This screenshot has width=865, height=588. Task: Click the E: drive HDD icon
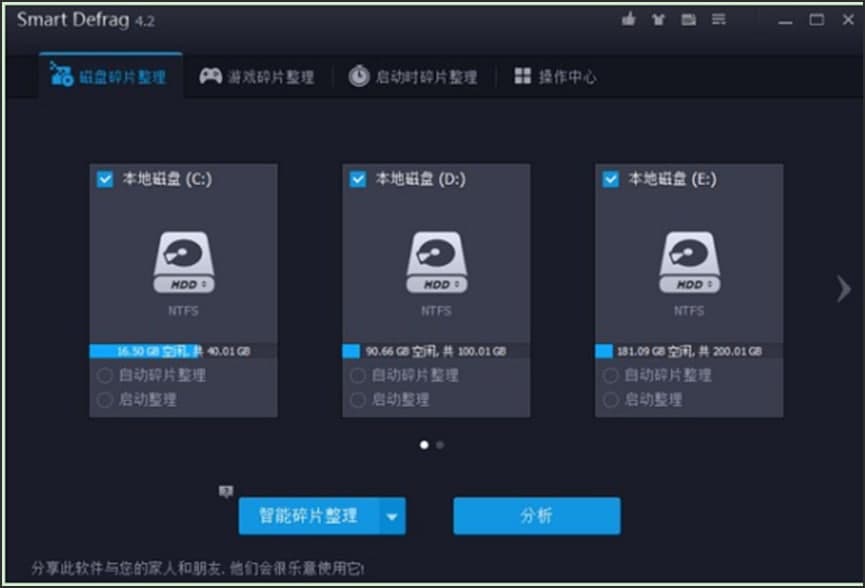pyautogui.click(x=689, y=262)
